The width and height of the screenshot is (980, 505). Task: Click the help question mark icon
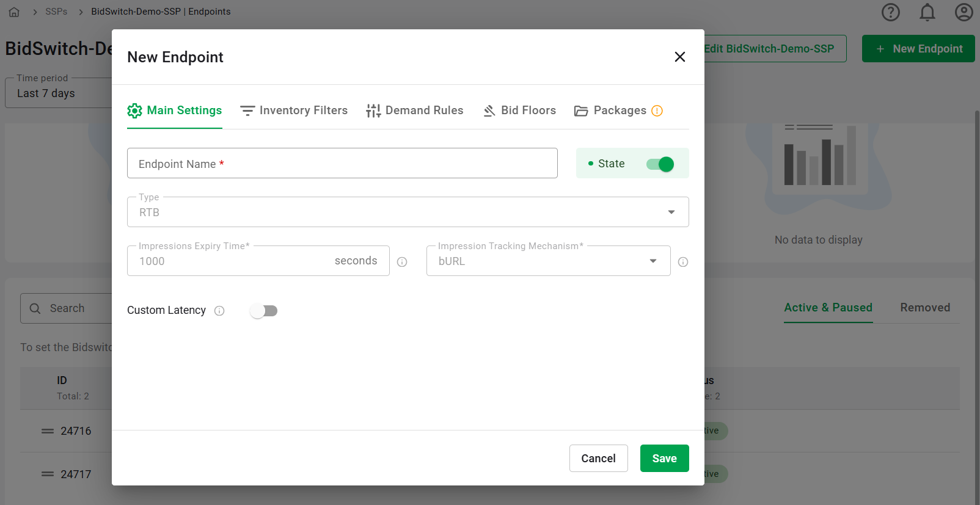(x=890, y=12)
